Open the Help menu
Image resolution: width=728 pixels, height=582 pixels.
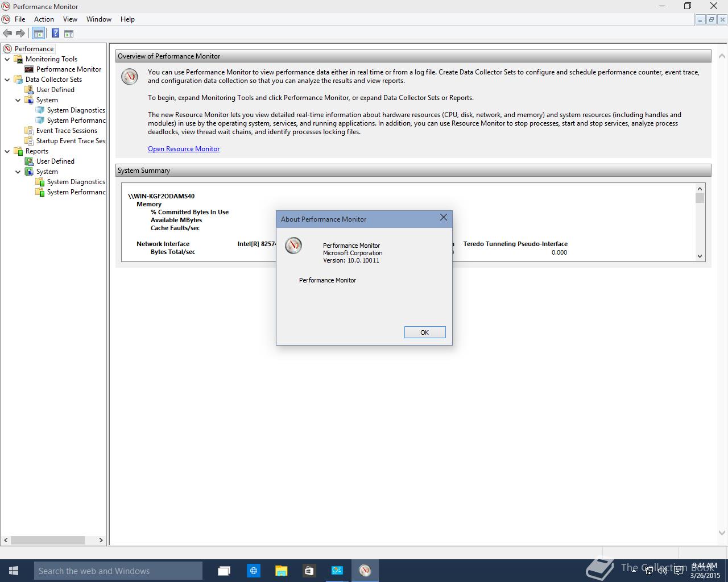coord(127,19)
